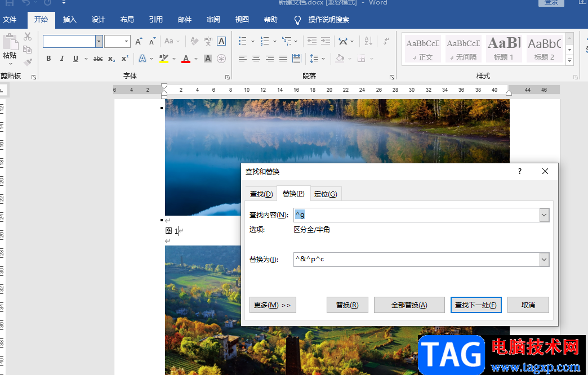The width and height of the screenshot is (588, 375).
Task: Select 正文 style
Action: coord(423,49)
